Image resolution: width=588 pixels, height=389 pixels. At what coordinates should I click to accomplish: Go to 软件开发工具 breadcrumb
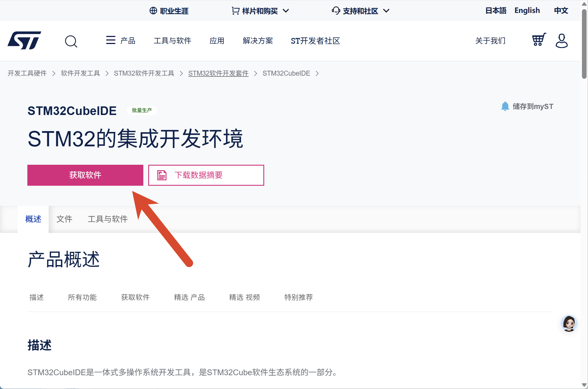pyautogui.click(x=80, y=73)
